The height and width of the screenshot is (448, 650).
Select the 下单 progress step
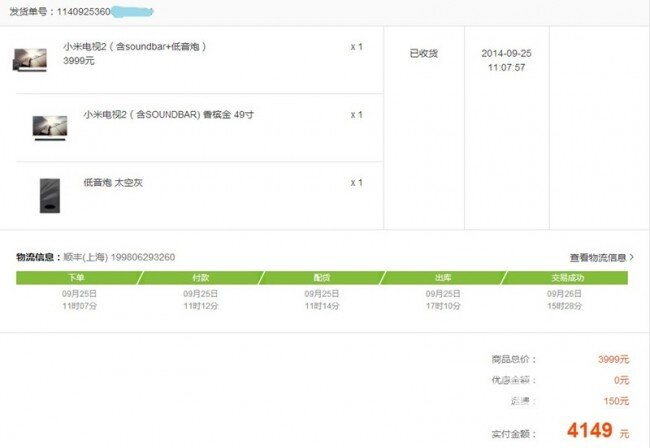77,278
